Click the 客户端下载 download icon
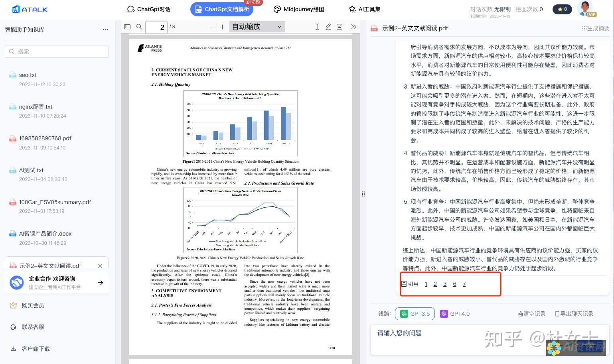Screen dimensions: 614x364 click(x=13, y=349)
